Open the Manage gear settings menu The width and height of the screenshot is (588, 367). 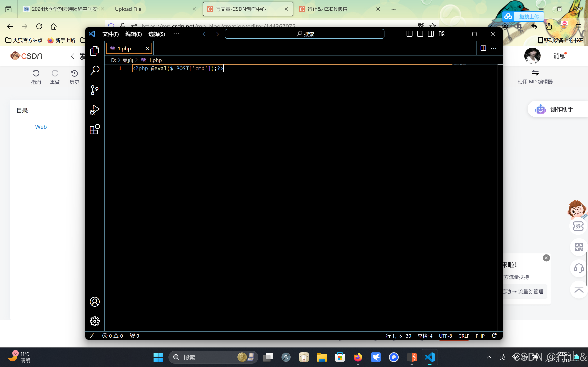[95, 321]
